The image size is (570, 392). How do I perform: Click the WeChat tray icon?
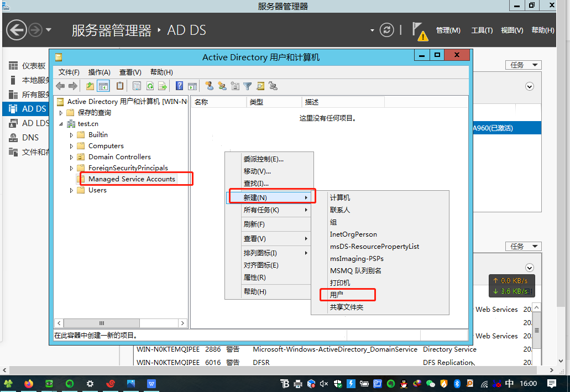431,384
